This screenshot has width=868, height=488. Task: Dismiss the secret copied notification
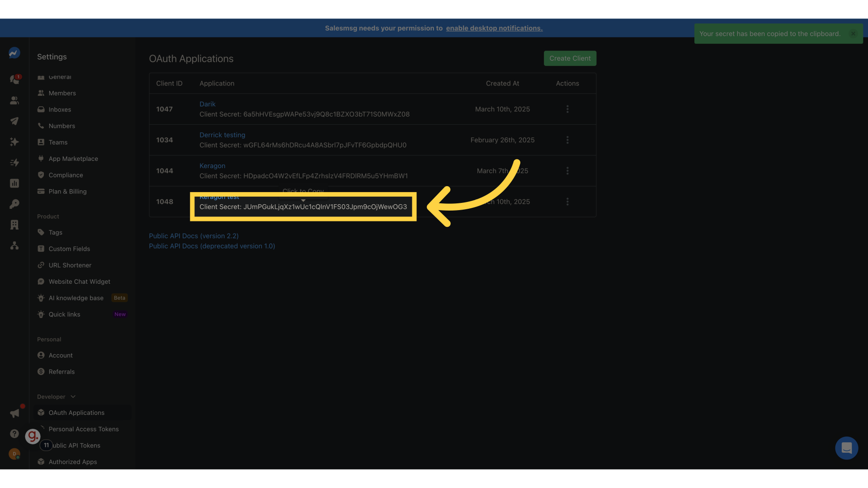click(853, 34)
